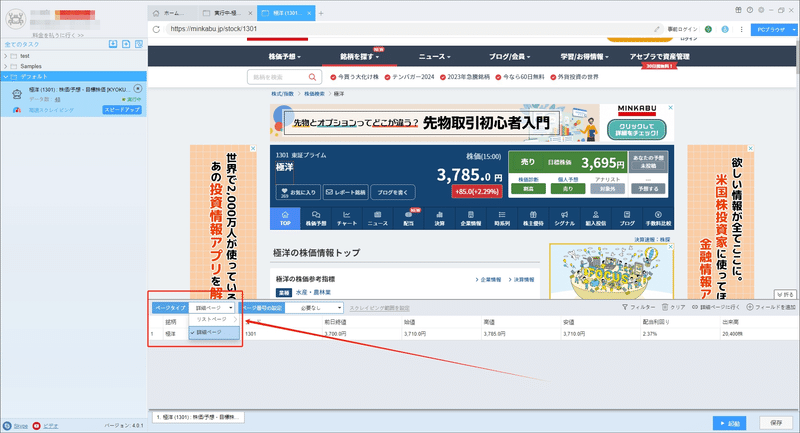Collapse the デフォルト folder in task tree

[6, 77]
